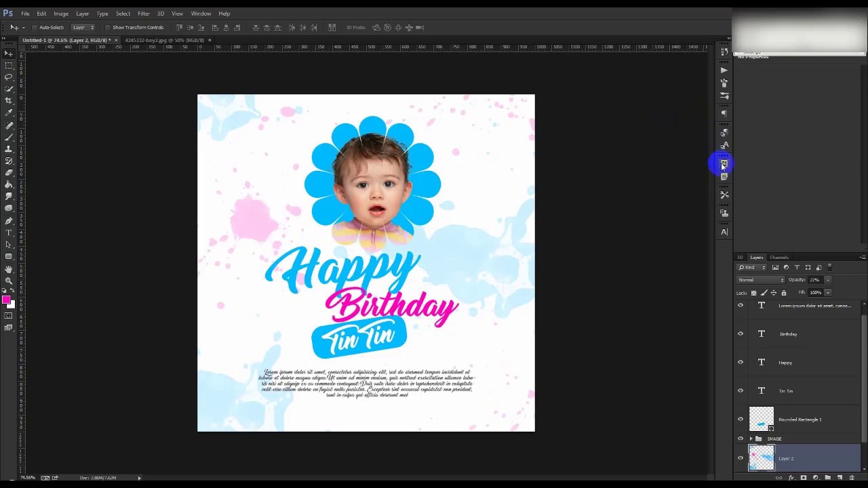Image resolution: width=868 pixels, height=488 pixels.
Task: Delete layer using trash icon
Action: tap(852, 478)
